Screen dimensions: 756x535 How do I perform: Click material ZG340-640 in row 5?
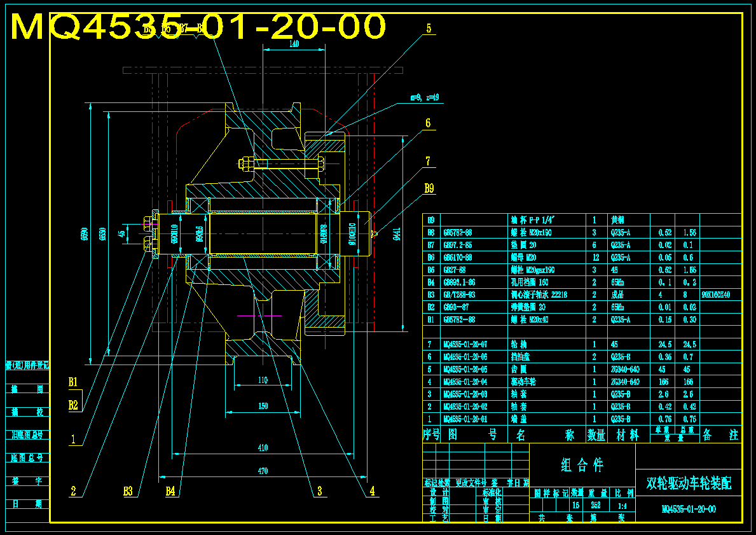(x=625, y=370)
